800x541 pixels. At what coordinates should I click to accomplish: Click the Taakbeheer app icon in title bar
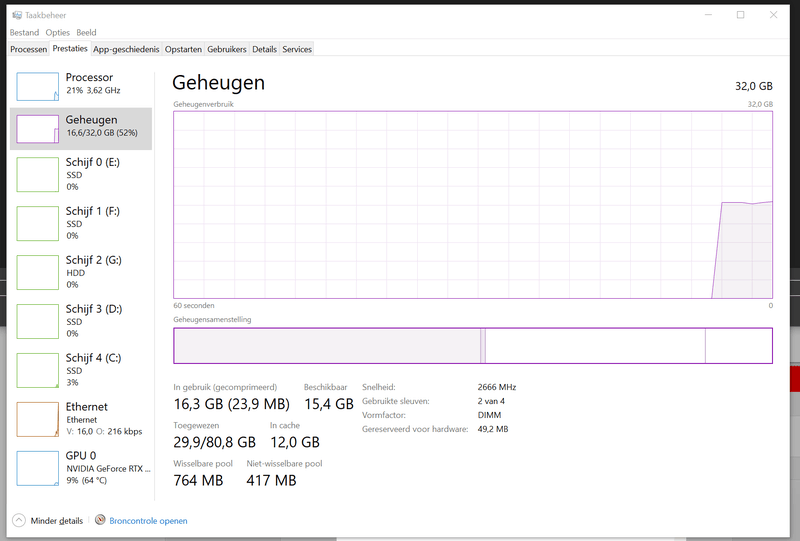(17, 15)
